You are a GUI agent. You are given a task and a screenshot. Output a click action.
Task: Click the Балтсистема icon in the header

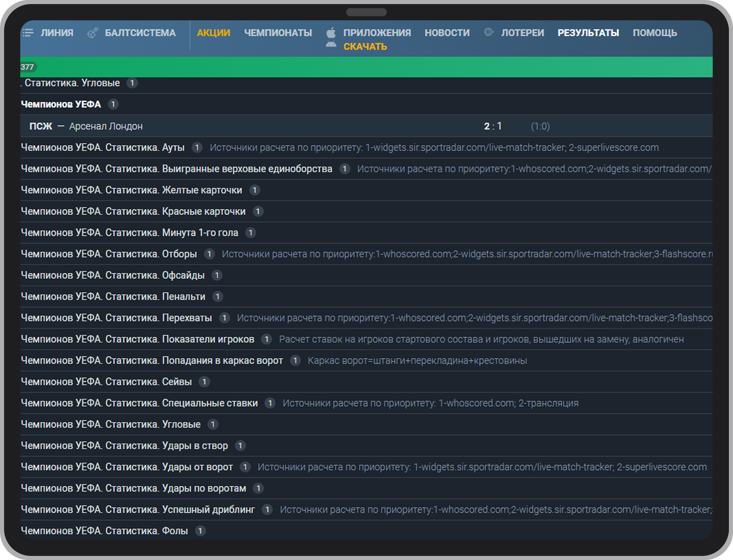[x=93, y=33]
